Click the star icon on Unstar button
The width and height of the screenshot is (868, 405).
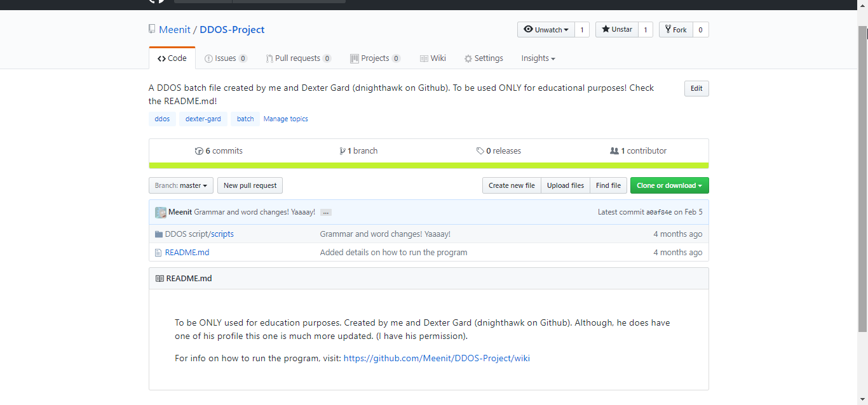pos(606,29)
